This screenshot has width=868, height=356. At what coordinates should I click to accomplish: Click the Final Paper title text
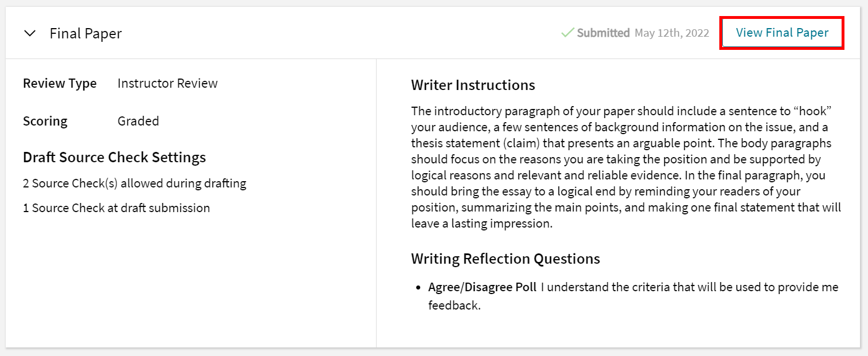(85, 33)
